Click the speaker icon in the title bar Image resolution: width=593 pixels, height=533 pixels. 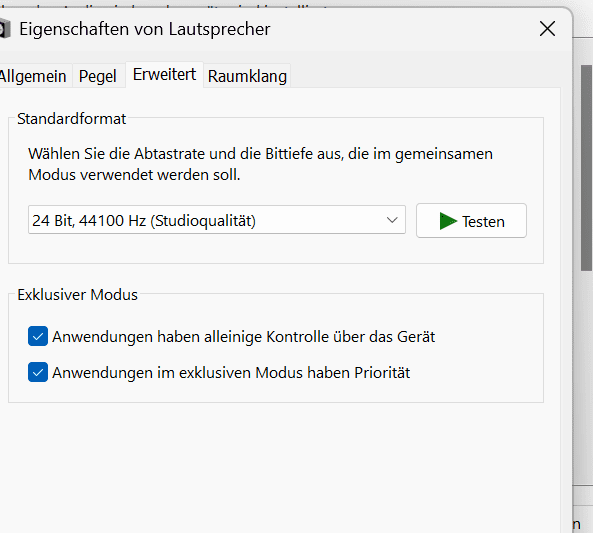coord(5,29)
